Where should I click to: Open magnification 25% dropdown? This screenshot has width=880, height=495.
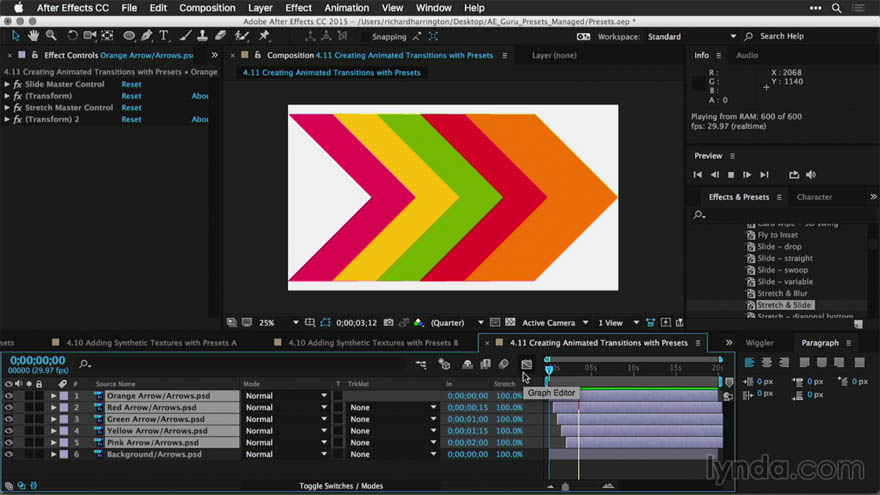278,323
